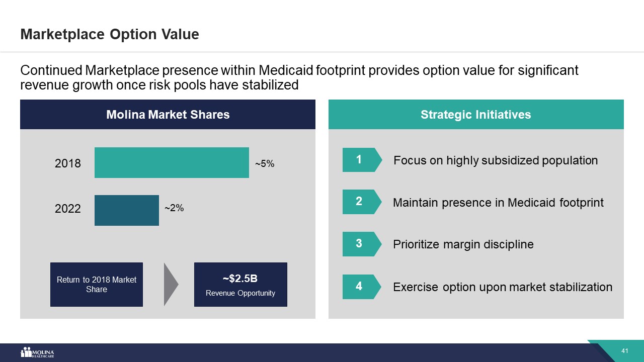
Task: Click the ~$2.5B Revenue Opportunity box
Action: [x=240, y=285]
